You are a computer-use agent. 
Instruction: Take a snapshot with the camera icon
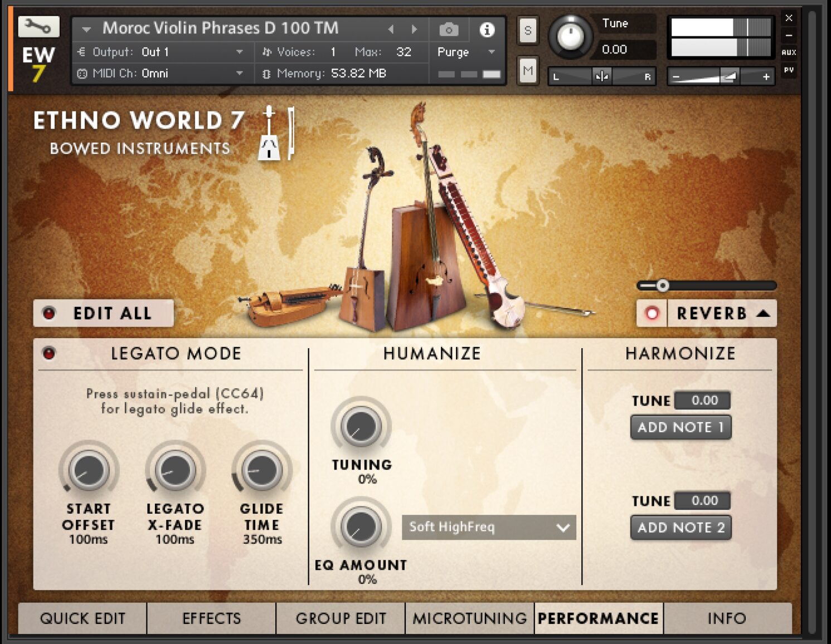pyautogui.click(x=448, y=29)
